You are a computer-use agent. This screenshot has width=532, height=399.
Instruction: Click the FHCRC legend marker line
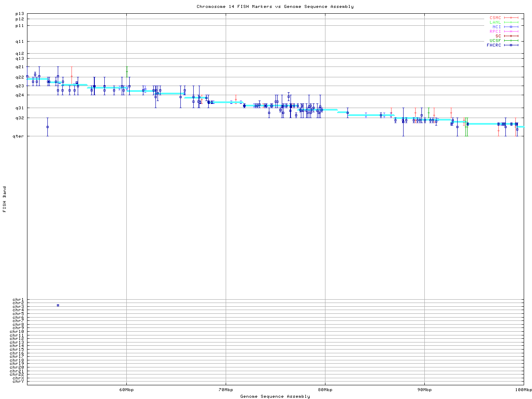[x=511, y=45]
